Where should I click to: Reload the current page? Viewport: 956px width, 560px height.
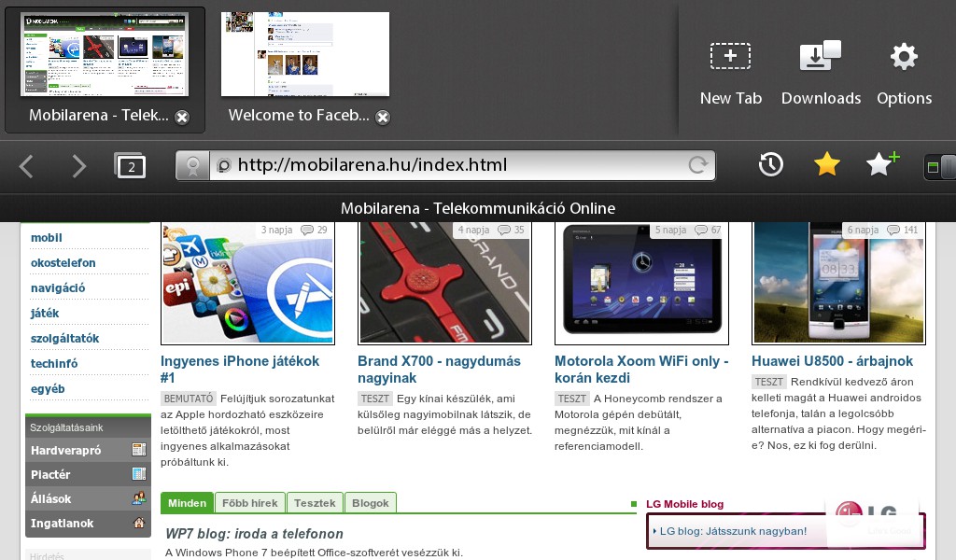tap(698, 164)
